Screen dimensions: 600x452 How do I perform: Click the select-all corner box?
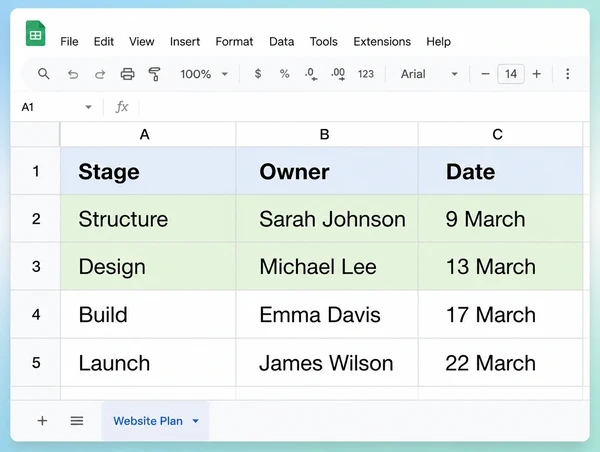click(x=35, y=134)
